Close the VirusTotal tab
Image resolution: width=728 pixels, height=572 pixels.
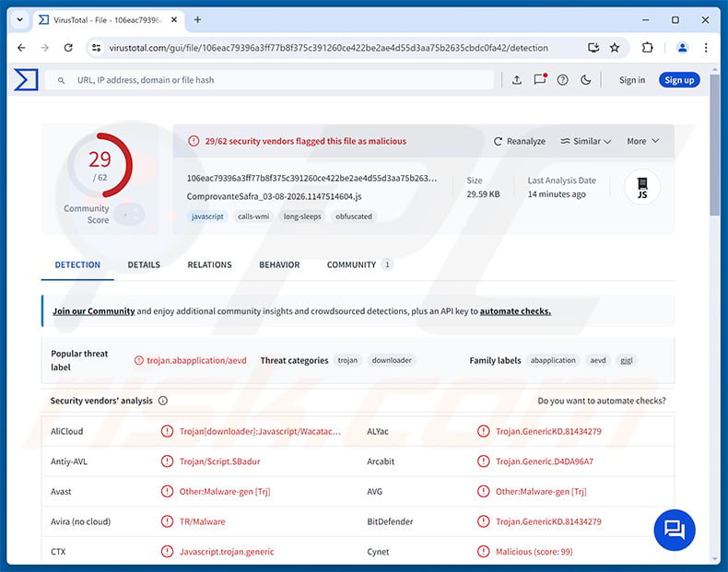pos(174,20)
